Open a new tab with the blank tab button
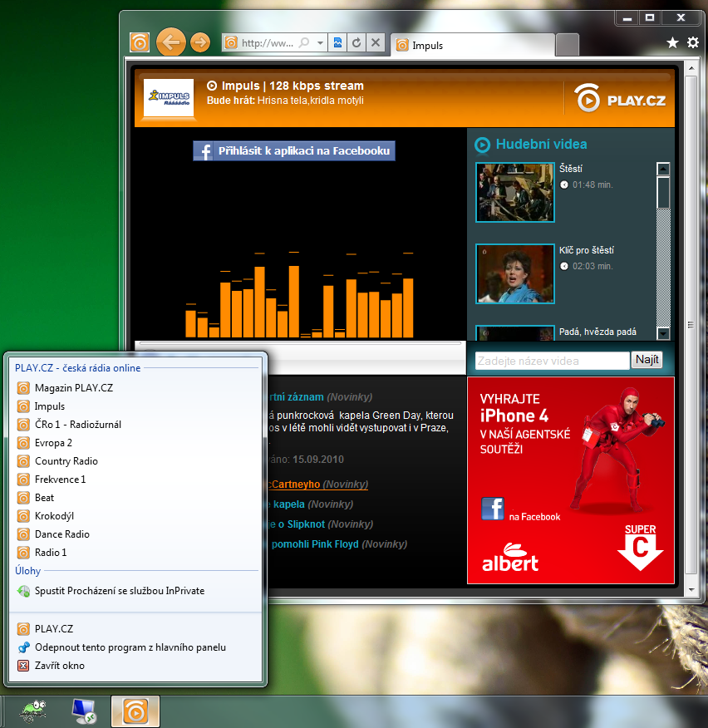Image resolution: width=708 pixels, height=728 pixels. [567, 45]
